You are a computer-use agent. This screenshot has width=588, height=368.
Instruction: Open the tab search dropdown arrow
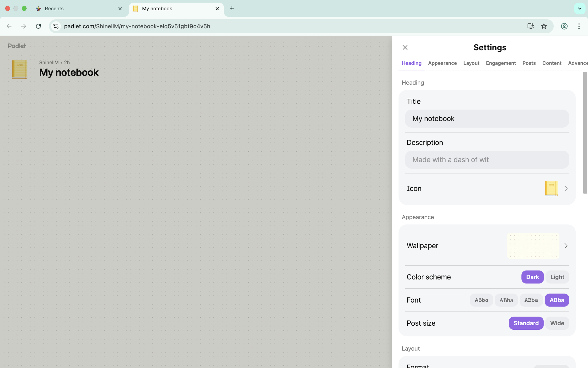pos(580,8)
